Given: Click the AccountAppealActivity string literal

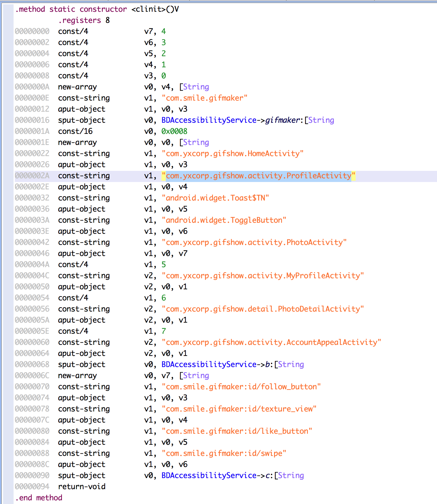Looking at the screenshot, I should (271, 342).
